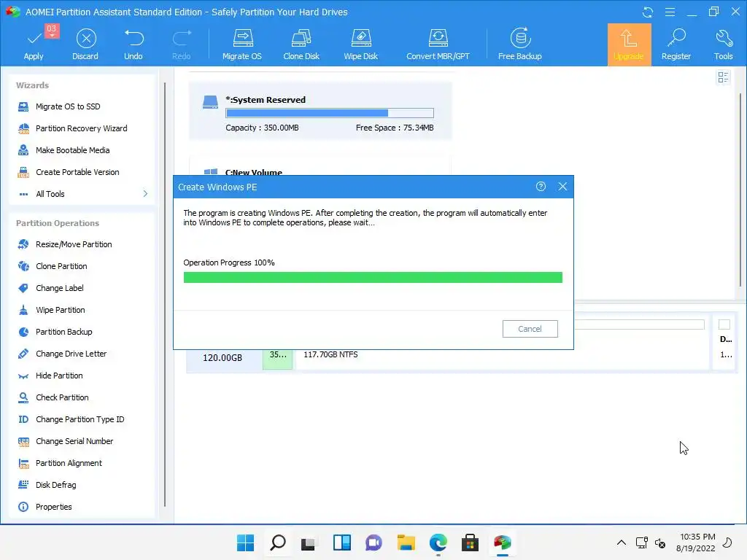Open File Explorer from taskbar
The image size is (747, 560).
click(x=406, y=542)
